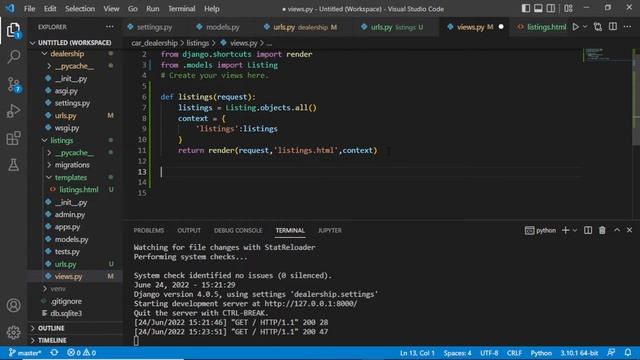Create a new terminal with plus icon
This screenshot has height=360, width=640.
[x=565, y=230]
